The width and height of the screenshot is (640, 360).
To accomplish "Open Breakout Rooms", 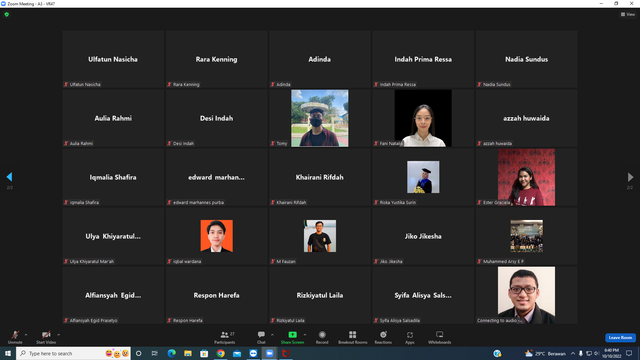I will coord(353,337).
